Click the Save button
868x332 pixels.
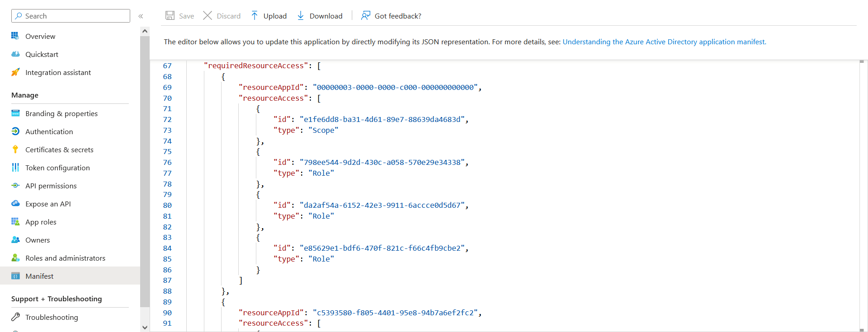(180, 16)
